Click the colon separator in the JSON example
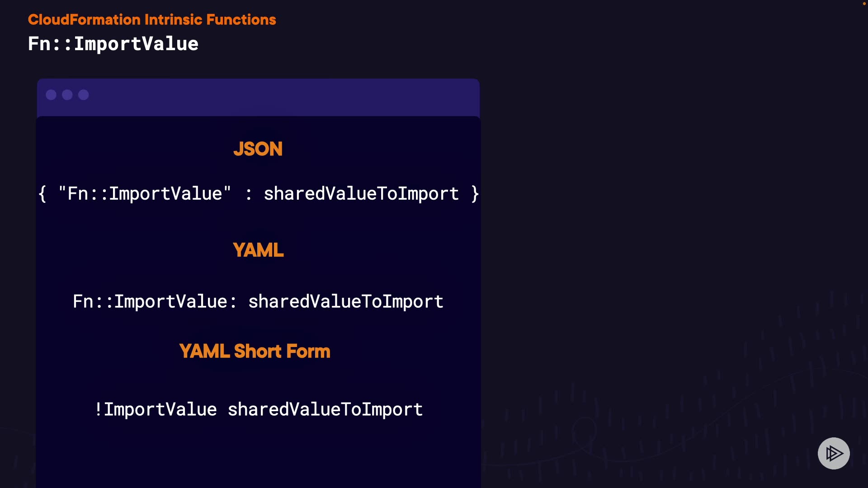Image resolution: width=868 pixels, height=488 pixels. [248, 194]
